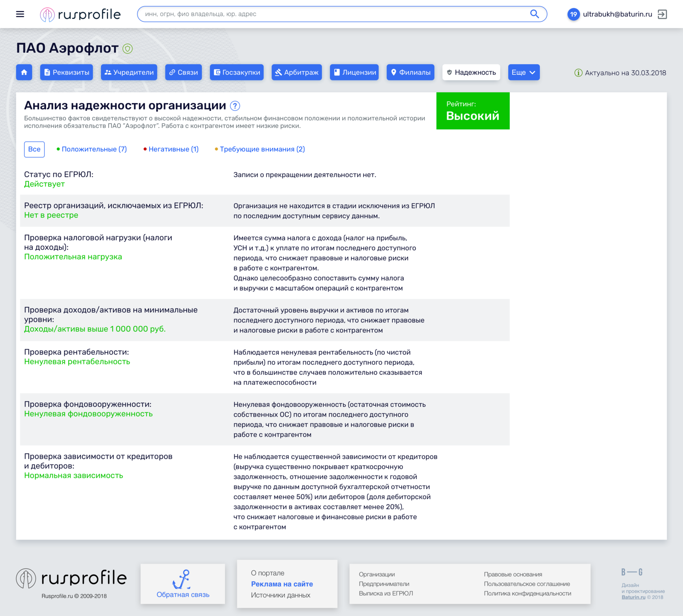This screenshot has height=616, width=683.
Task: Show the Арбитраж tab
Action: pyautogui.click(x=297, y=72)
